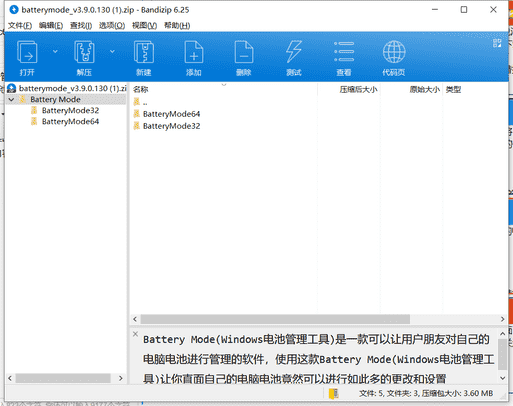Open the 文件(F) menu
513x406 pixels.
pos(20,26)
